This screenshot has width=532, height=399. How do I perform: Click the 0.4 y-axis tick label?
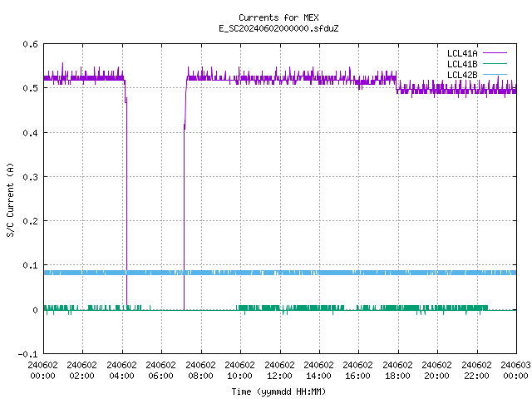click(x=30, y=133)
